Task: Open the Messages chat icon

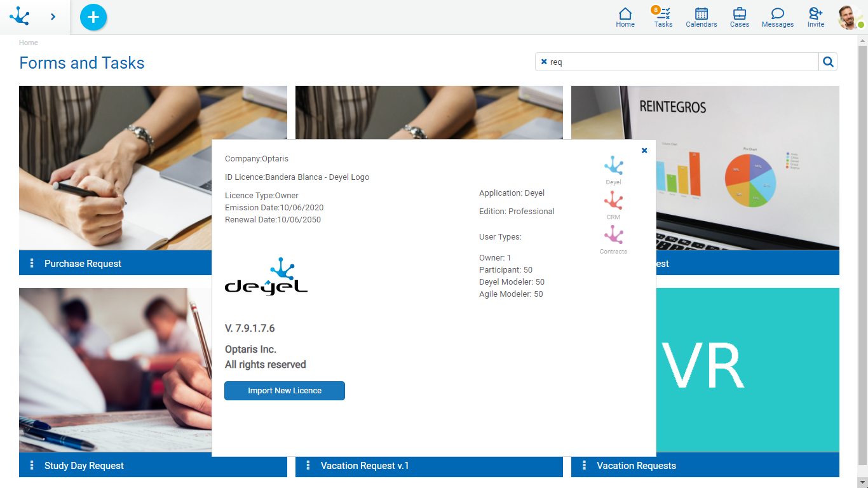Action: point(777,17)
